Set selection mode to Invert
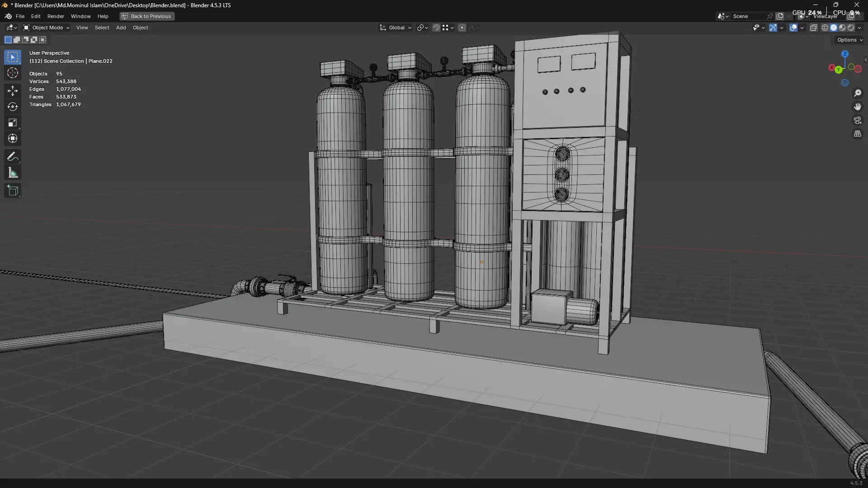Screen dimensions: 868x488 tap(34, 40)
